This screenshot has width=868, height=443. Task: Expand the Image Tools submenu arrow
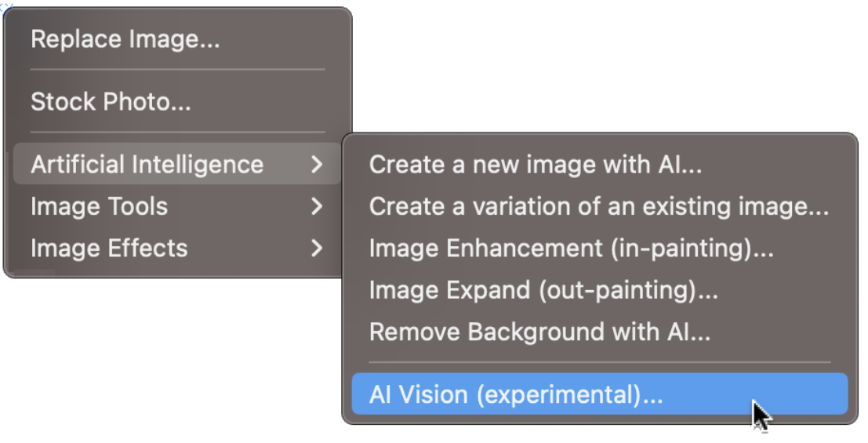(x=316, y=206)
